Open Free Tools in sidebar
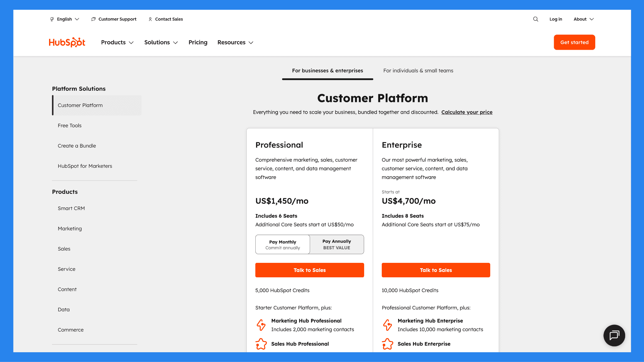This screenshot has width=644, height=362. tap(69, 126)
